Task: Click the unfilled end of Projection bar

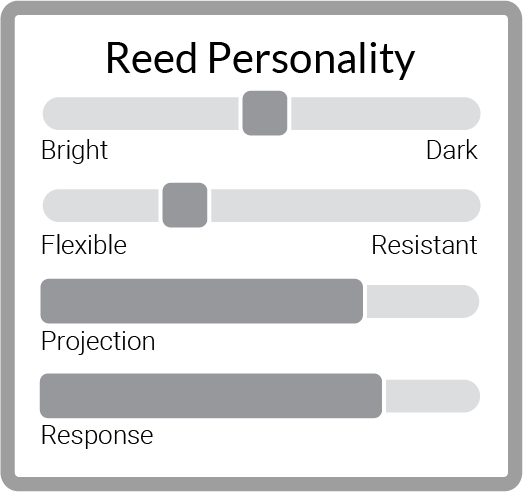Action: [x=423, y=301]
